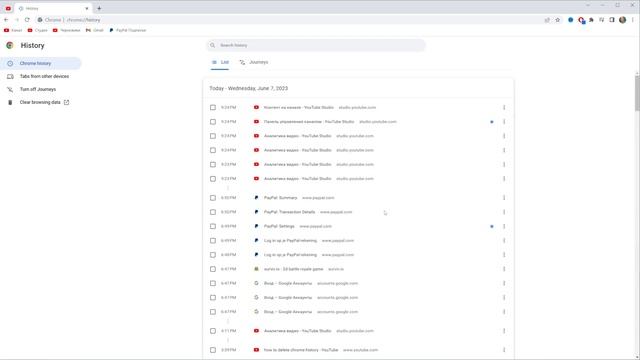Viewport: 640px width, 360px height.
Task: Open the Chrome main three-dot menu
Action: click(633, 20)
